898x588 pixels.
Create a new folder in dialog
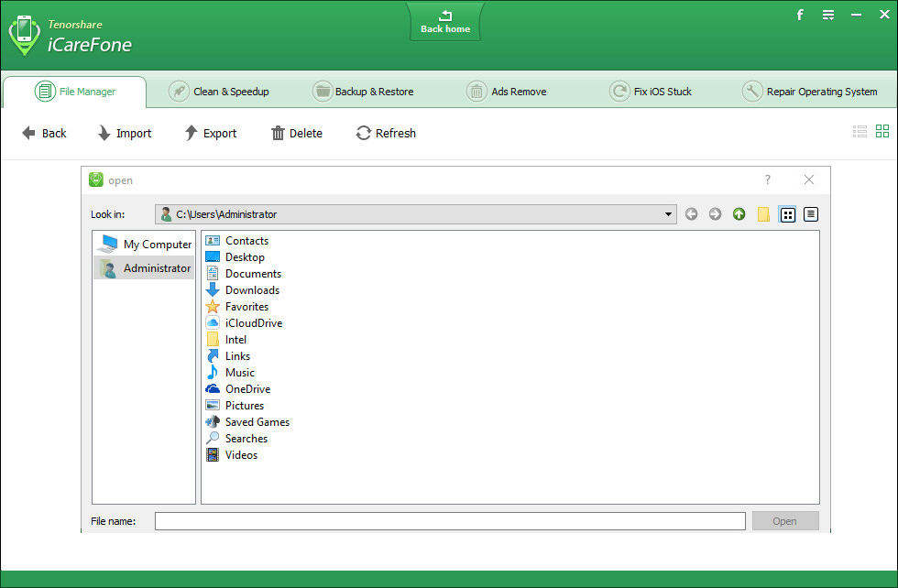(762, 214)
